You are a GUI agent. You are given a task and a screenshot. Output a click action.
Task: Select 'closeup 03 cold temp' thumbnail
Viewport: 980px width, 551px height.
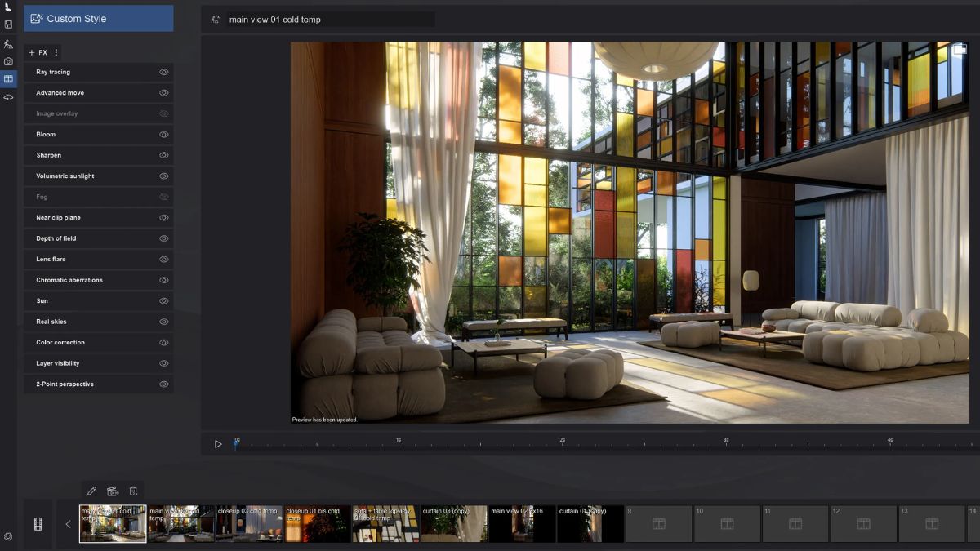[x=249, y=524]
